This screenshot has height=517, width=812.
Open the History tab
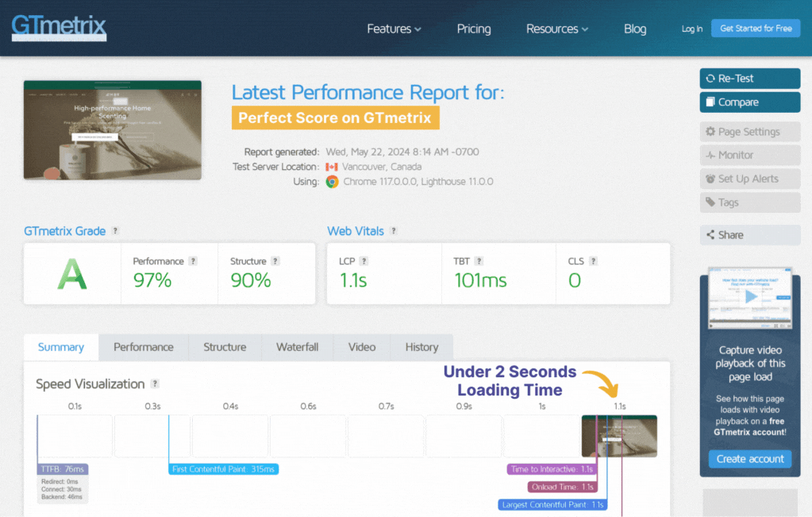point(421,347)
